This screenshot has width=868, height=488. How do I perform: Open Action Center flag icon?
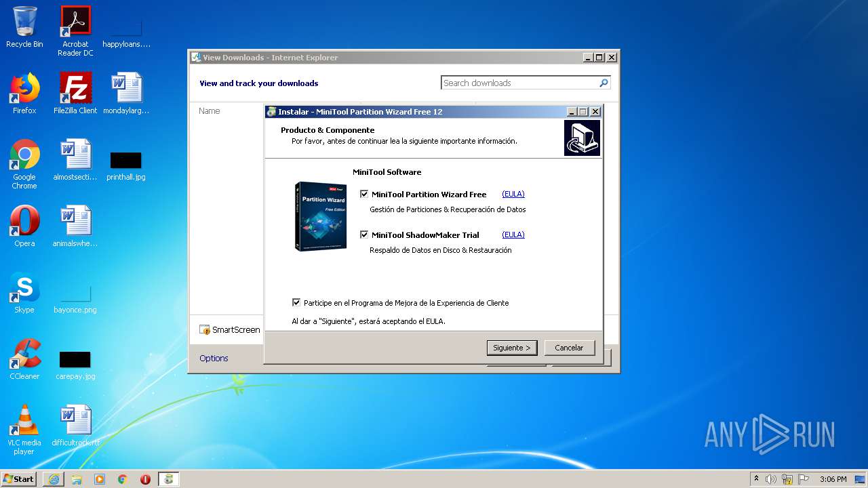[x=804, y=479]
